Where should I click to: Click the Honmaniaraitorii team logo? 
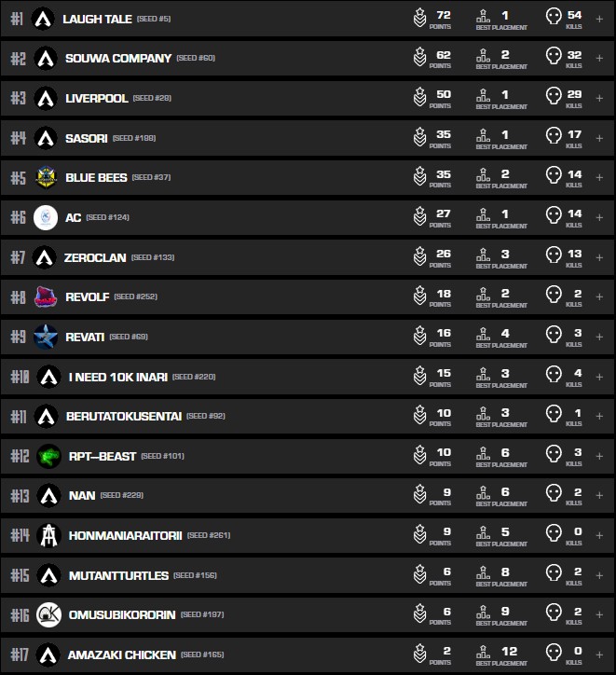pyautogui.click(x=48, y=535)
